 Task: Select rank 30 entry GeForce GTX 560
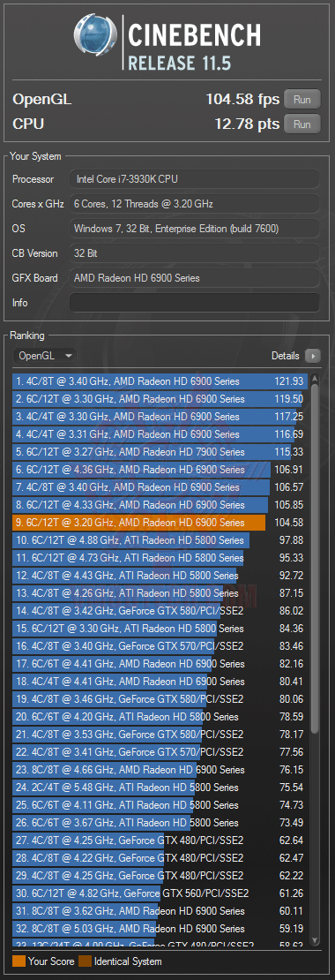point(160,893)
